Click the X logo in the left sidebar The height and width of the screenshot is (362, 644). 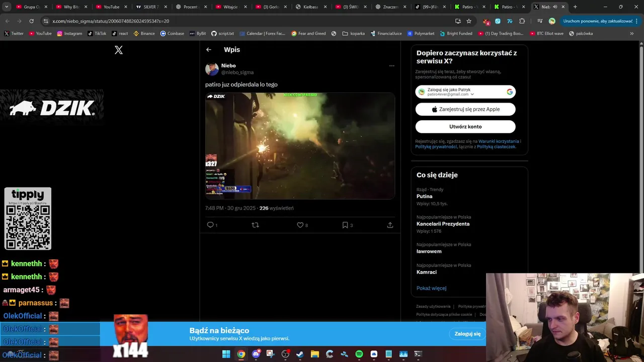coord(119,50)
